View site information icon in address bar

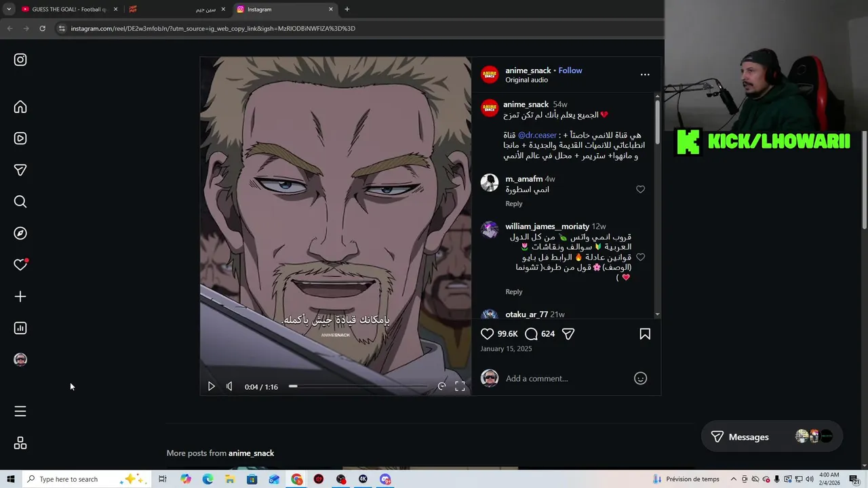[61, 28]
